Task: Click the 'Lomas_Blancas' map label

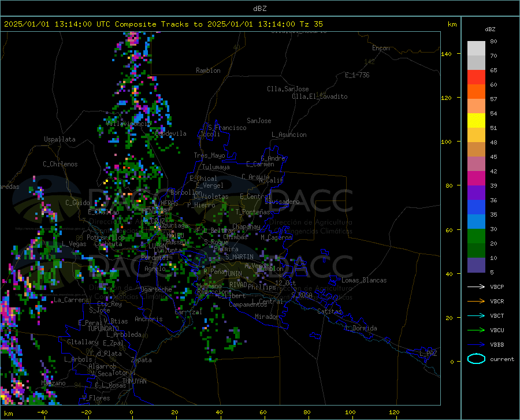Action: tap(364, 280)
